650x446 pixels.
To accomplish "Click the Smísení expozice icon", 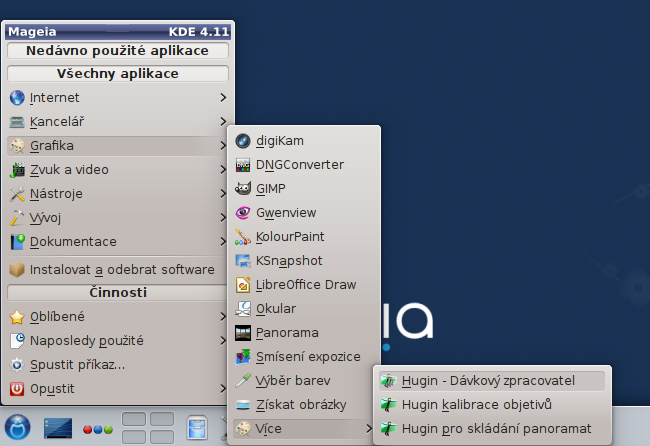I will pyautogui.click(x=243, y=357).
